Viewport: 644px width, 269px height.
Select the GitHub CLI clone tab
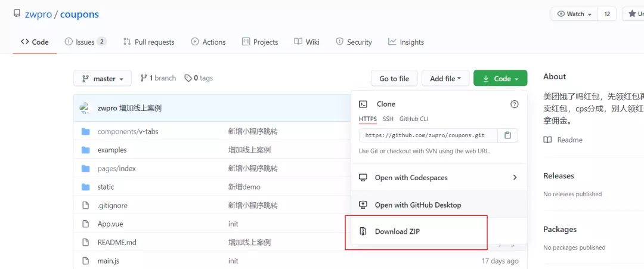[x=414, y=119]
